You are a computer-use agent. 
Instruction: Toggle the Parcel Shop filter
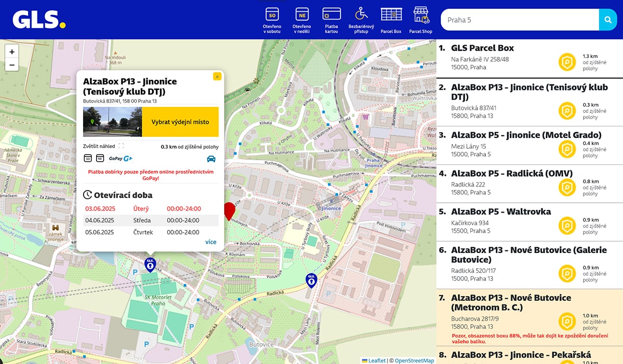click(421, 21)
